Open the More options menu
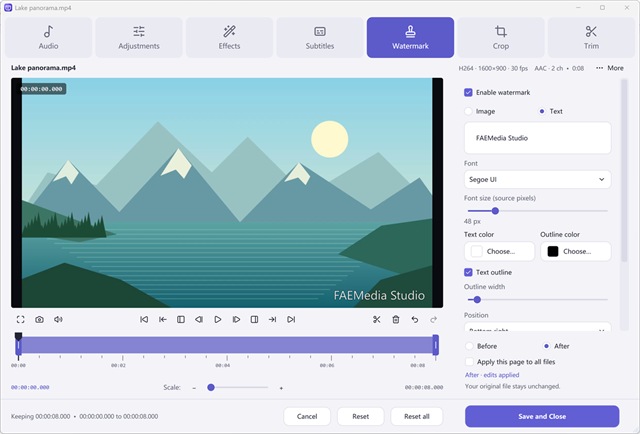 [609, 68]
